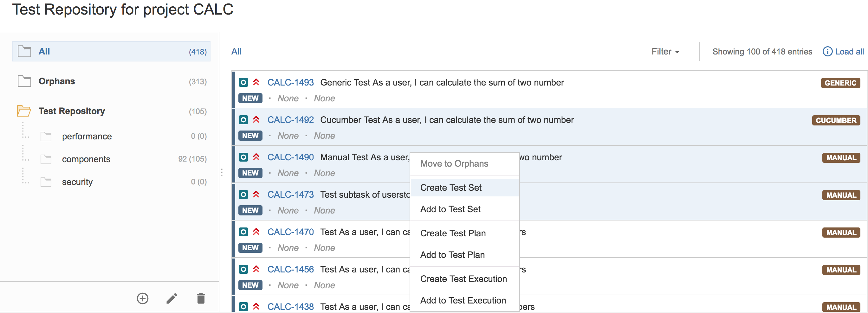868x313 pixels.
Task: Open issue link CALC-1490
Action: [x=290, y=157]
